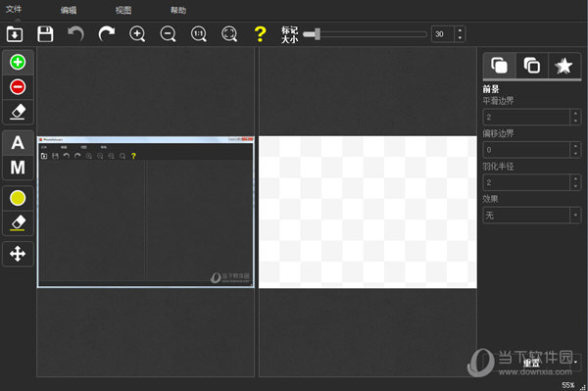Decrease the 平滑边界 value
The width and height of the screenshot is (588, 391).
575,122
